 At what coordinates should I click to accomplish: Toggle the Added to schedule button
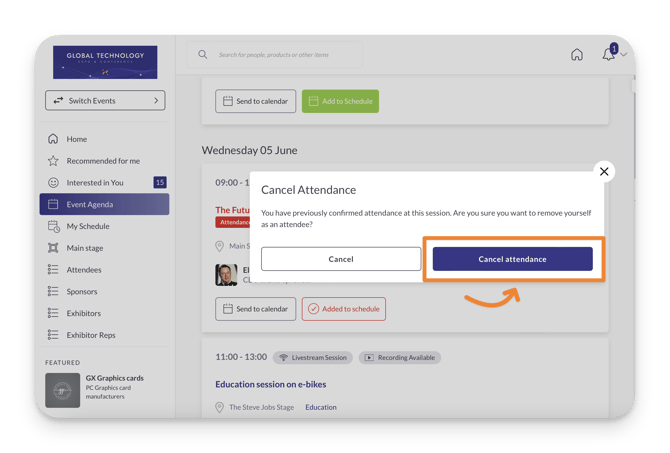[x=343, y=309]
